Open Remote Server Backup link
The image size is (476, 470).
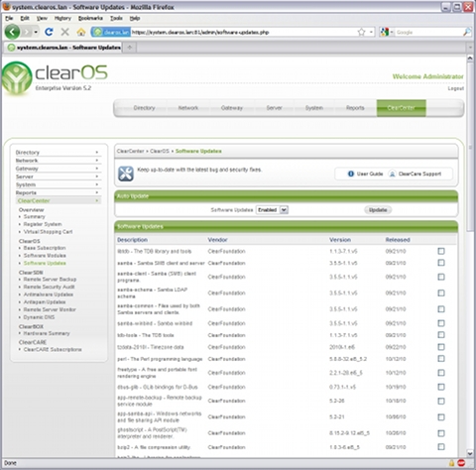pyautogui.click(x=50, y=280)
